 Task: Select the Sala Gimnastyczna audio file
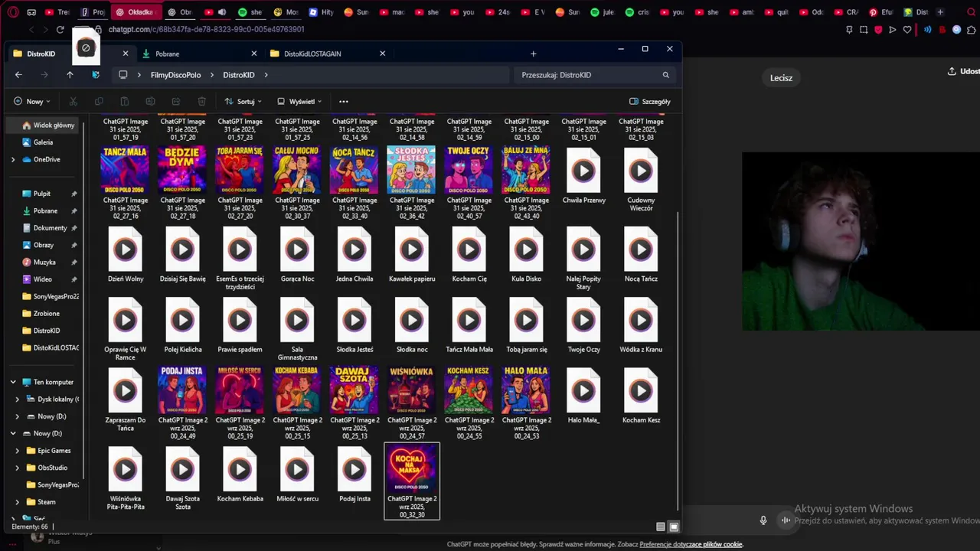tap(297, 330)
